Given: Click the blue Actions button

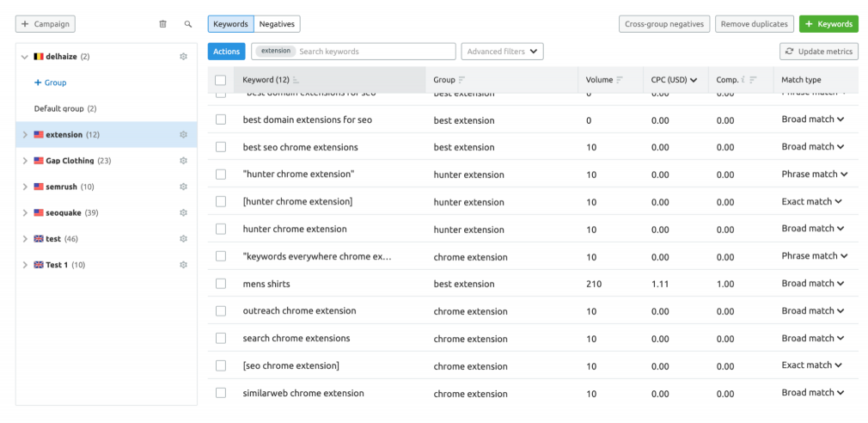Looking at the screenshot, I should 226,52.
